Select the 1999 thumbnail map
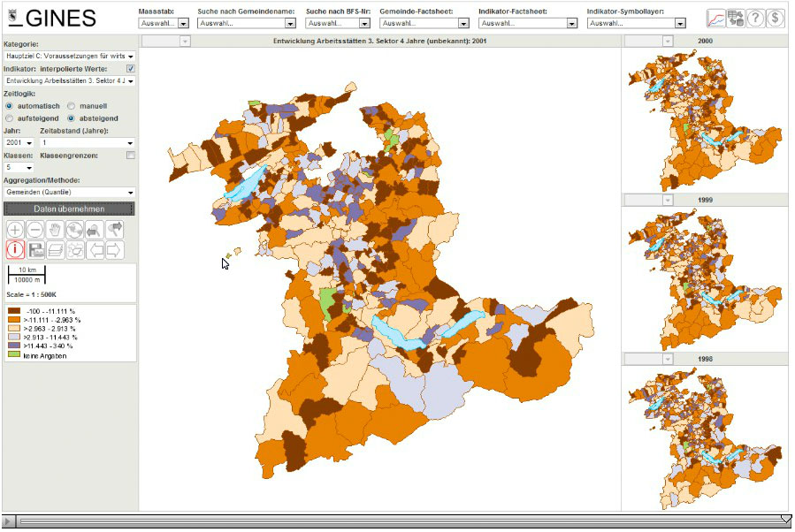 [705, 278]
